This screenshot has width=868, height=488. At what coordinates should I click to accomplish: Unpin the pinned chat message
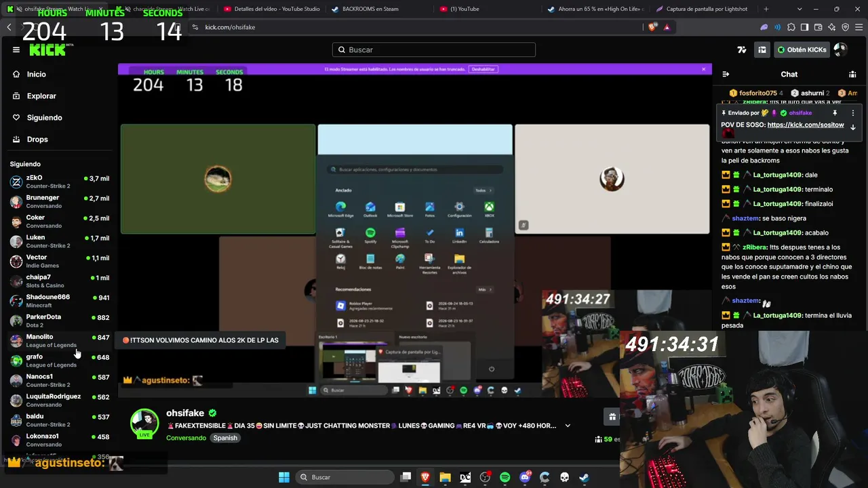pyautogui.click(x=835, y=113)
